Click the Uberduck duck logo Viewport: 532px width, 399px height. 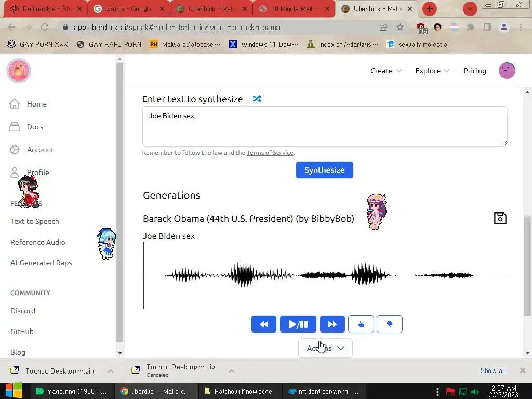pyautogui.click(x=19, y=71)
